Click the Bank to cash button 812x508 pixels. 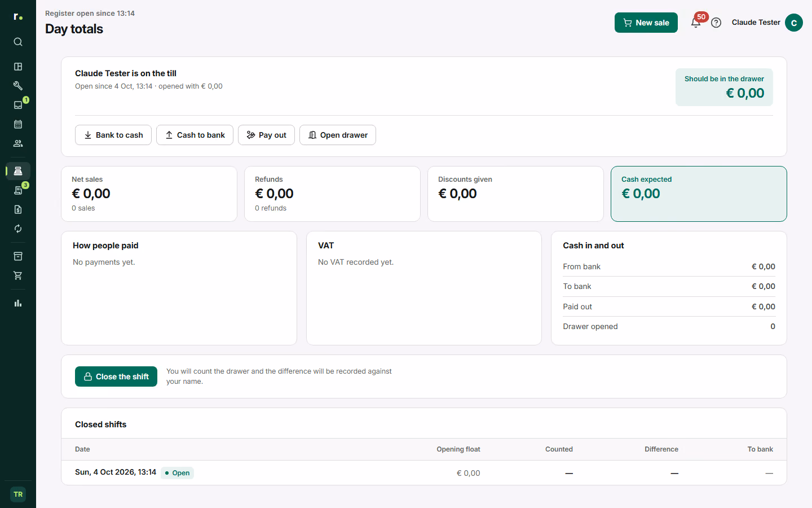pyautogui.click(x=113, y=135)
